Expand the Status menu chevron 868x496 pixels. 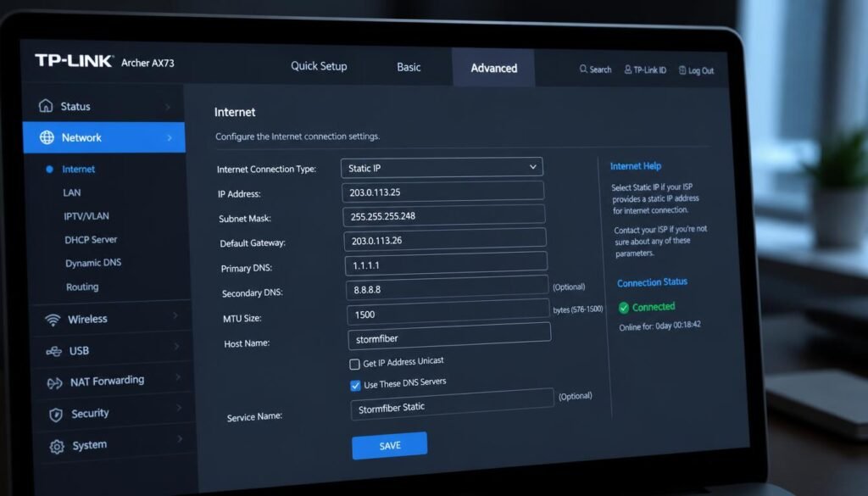coord(168,106)
